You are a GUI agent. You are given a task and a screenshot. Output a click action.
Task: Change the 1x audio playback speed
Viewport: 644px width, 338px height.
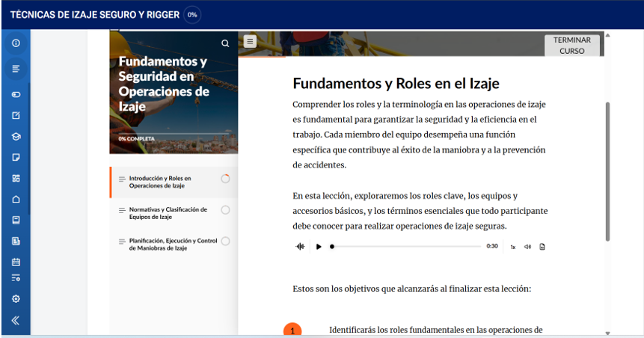513,247
